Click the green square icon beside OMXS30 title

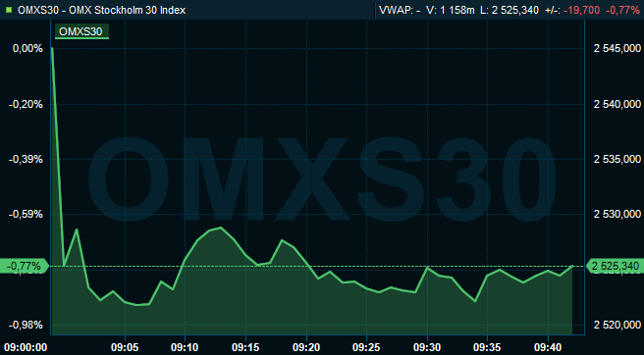[9, 10]
